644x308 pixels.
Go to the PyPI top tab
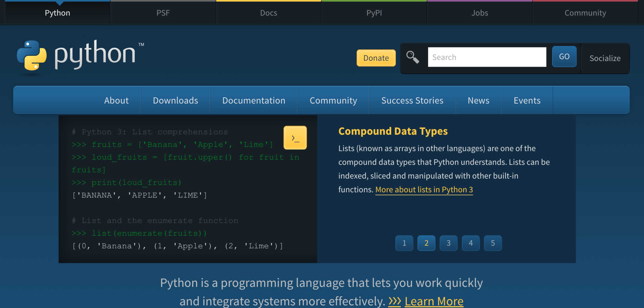tap(374, 13)
